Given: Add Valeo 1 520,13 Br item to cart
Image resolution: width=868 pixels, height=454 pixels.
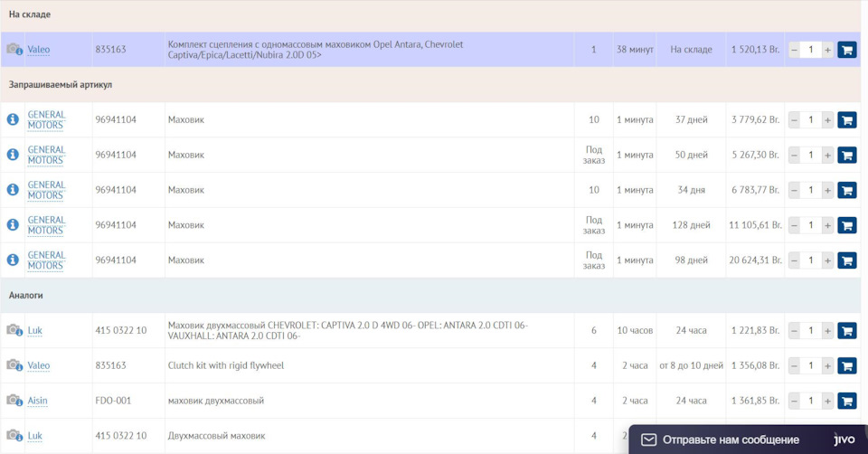Looking at the screenshot, I should pos(847,49).
